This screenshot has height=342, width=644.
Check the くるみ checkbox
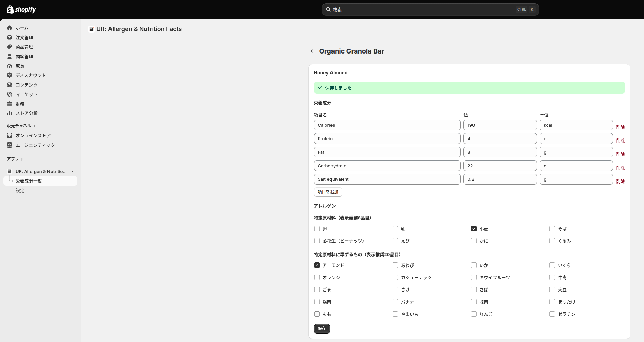pos(552,241)
